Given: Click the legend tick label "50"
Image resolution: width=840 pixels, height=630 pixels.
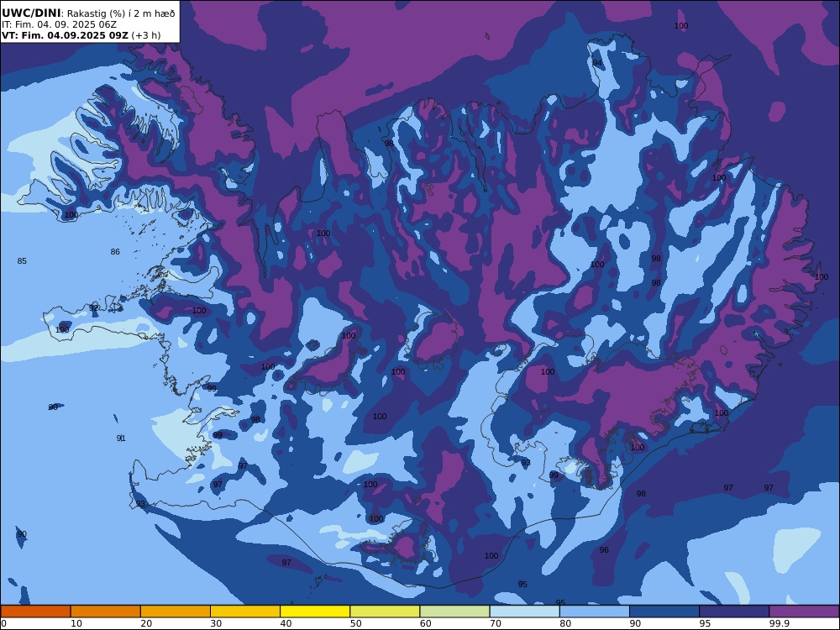Looking at the screenshot, I should [355, 623].
